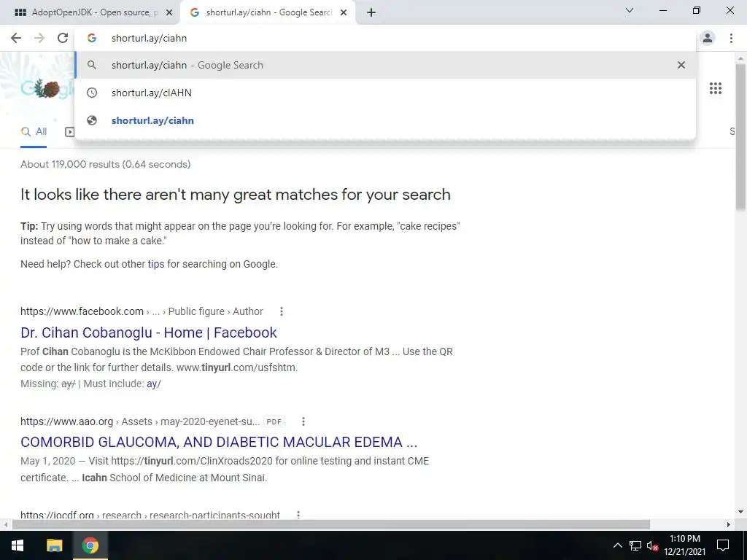Go back to the previous page
The width and height of the screenshot is (747, 560).
[x=16, y=38]
